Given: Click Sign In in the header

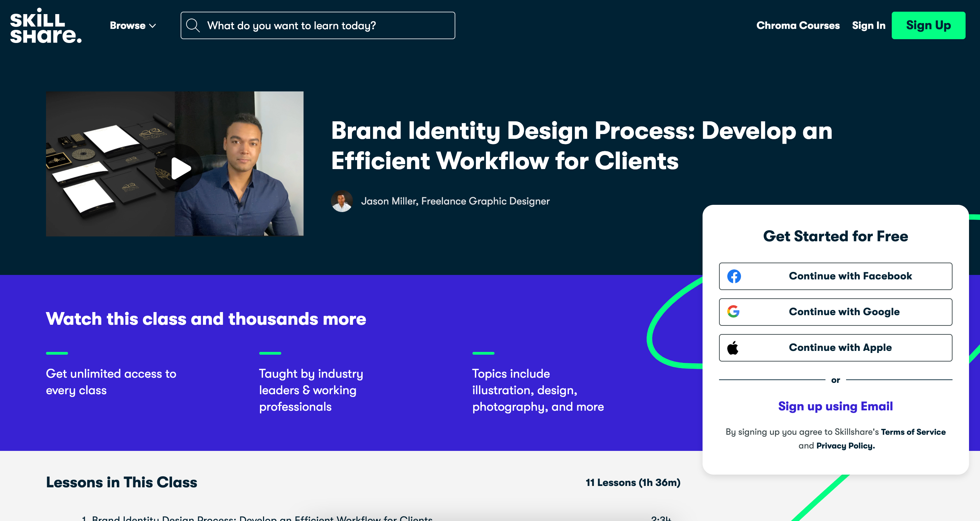Looking at the screenshot, I should [x=868, y=25].
